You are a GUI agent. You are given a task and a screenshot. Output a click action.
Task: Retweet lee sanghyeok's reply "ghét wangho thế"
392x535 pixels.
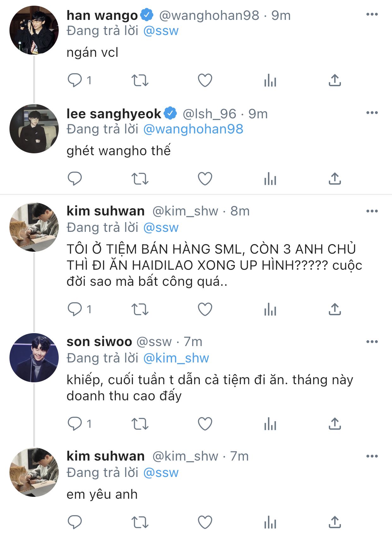(140, 179)
